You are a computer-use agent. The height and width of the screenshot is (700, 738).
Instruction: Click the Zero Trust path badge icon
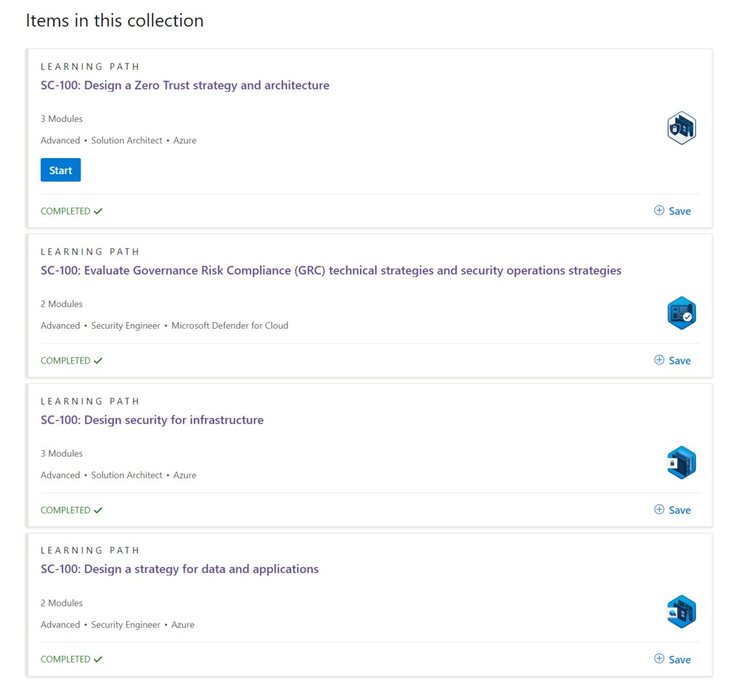[681, 128]
